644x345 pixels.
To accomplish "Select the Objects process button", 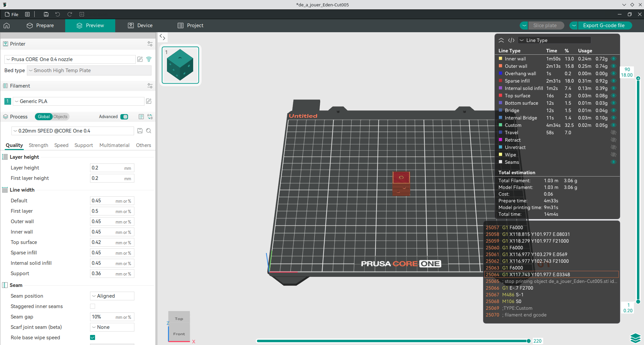I will [60, 117].
